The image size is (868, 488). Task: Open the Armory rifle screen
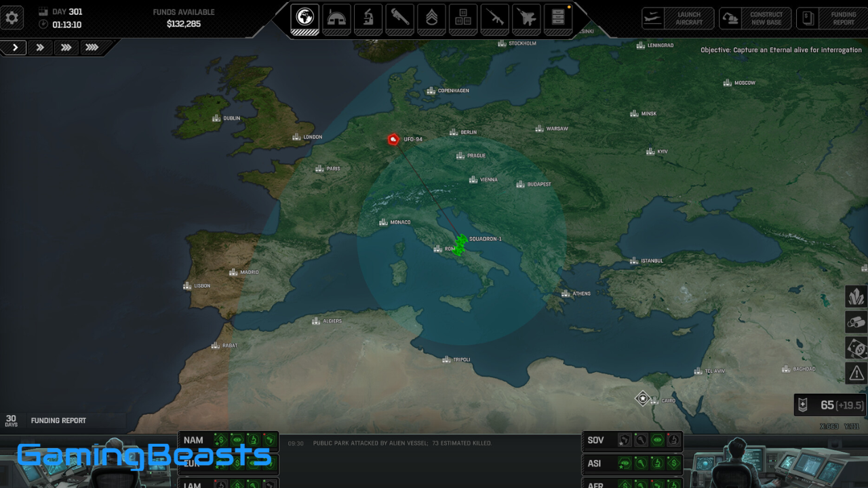point(494,18)
